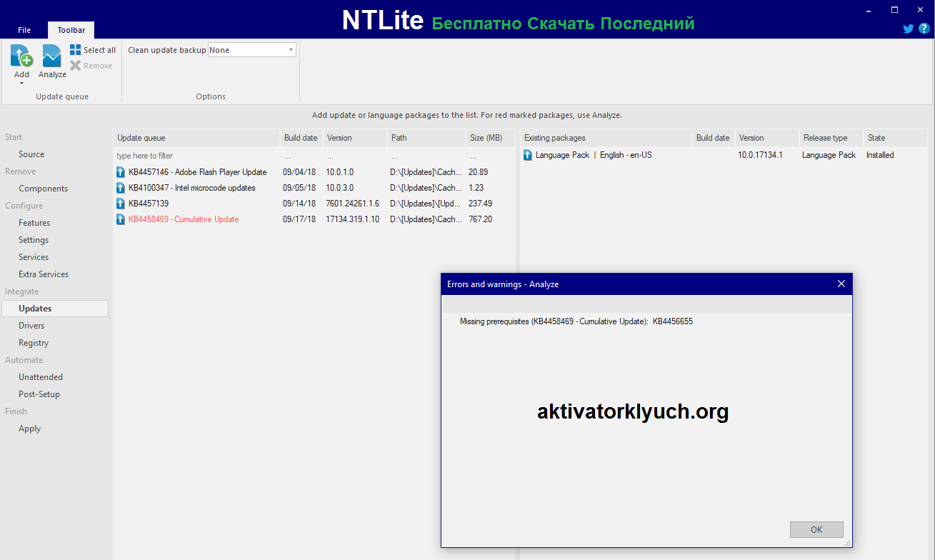Click version 10.0.17134.1 cell

click(x=760, y=155)
